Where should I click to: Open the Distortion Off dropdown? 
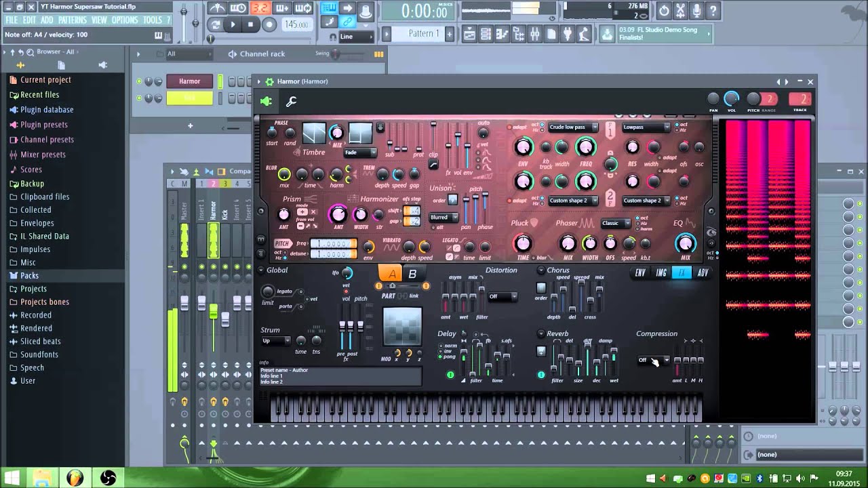[x=502, y=297]
